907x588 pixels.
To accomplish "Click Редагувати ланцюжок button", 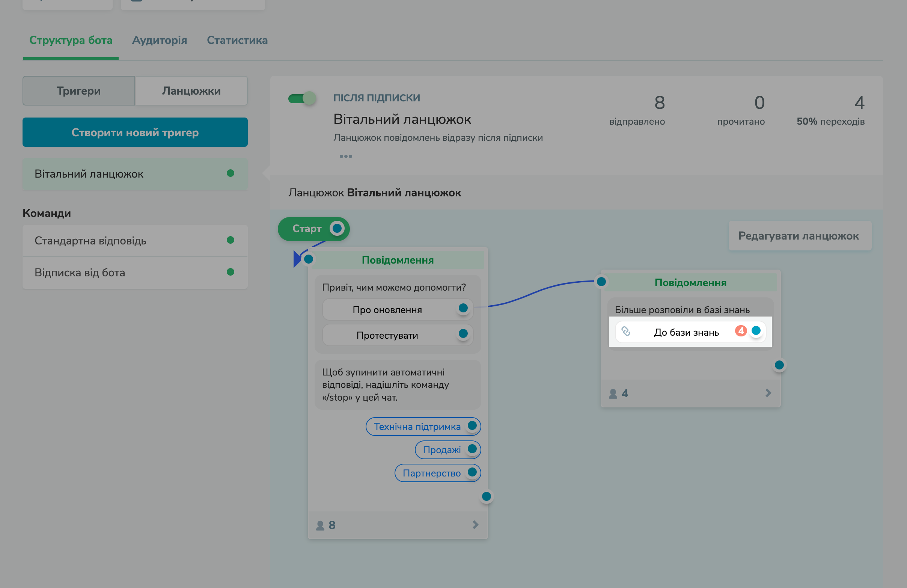I will pos(799,235).
